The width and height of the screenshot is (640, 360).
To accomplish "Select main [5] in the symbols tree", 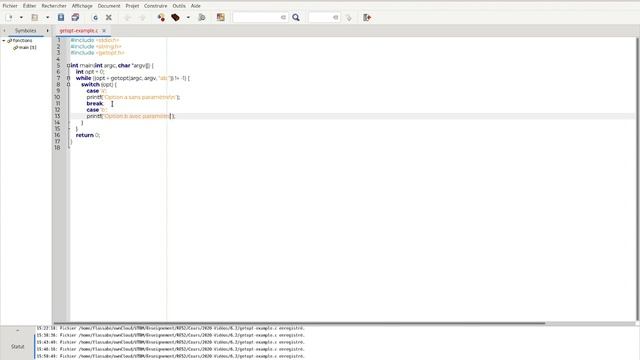I will click(x=27, y=47).
